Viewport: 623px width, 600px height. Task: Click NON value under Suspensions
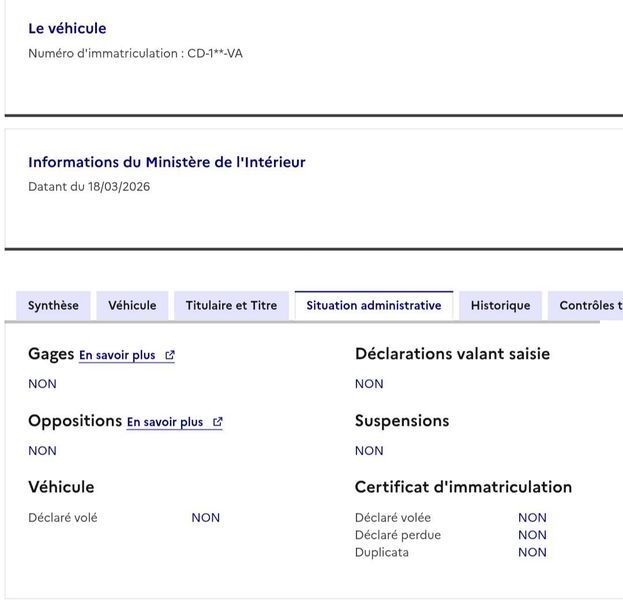[x=369, y=451]
